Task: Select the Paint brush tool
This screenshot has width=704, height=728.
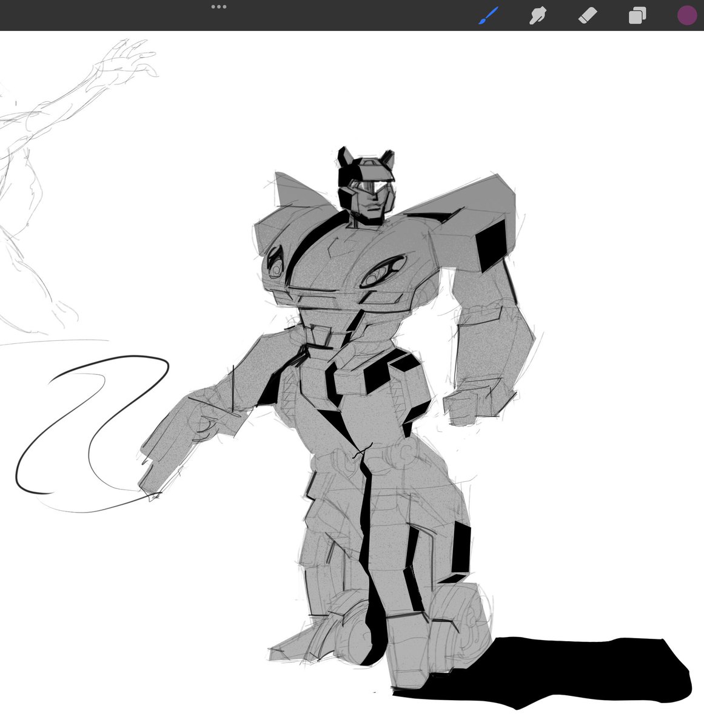Action: click(488, 16)
